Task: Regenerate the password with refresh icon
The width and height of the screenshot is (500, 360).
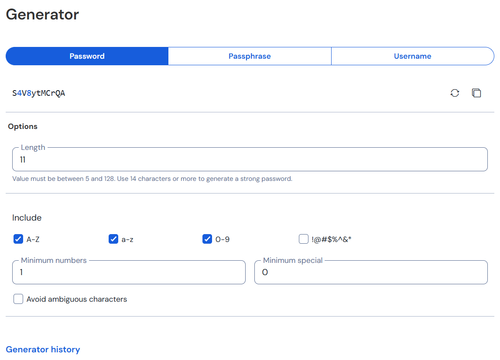Action: pos(455,93)
